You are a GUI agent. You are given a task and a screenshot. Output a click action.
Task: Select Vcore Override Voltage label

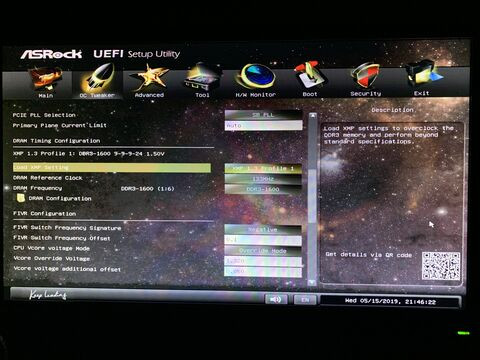coord(51,258)
